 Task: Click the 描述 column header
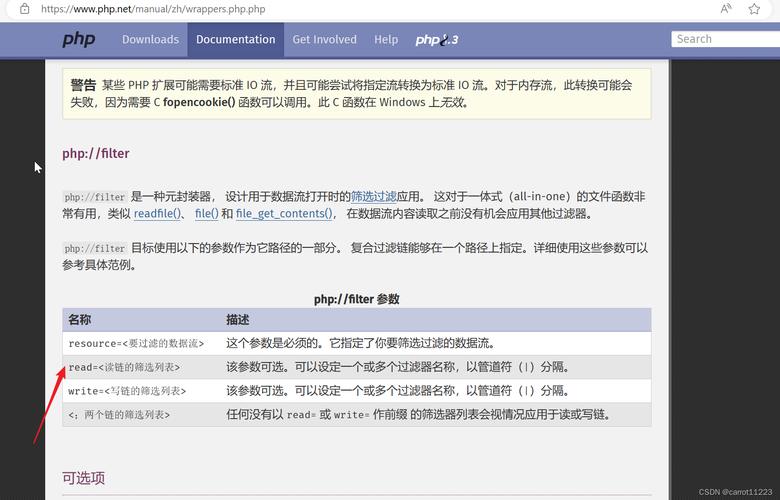click(436, 319)
